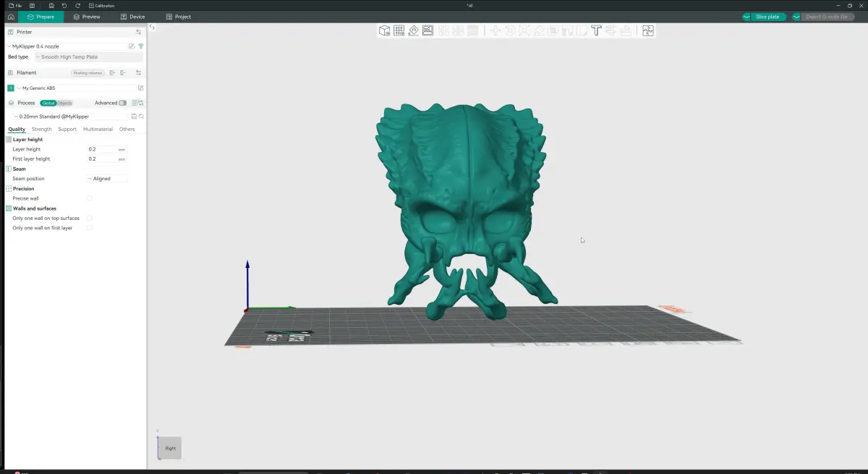Select the Scale tool icon

click(x=524, y=30)
